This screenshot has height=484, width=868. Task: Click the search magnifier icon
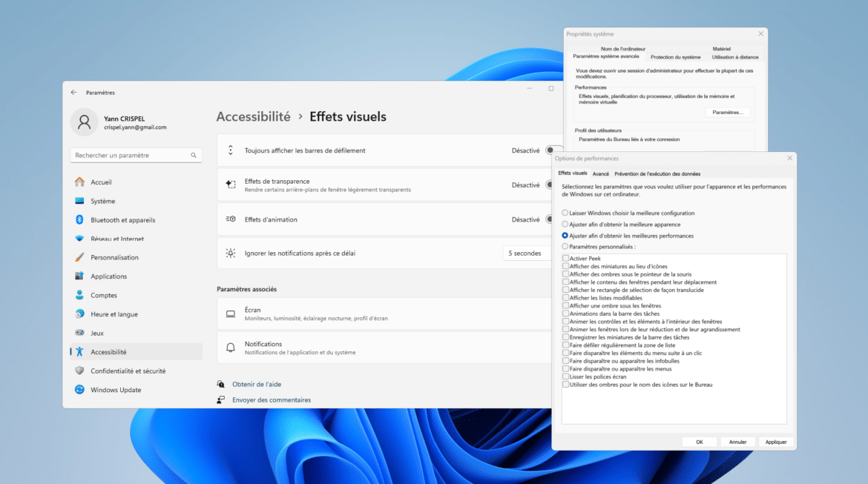pyautogui.click(x=194, y=155)
